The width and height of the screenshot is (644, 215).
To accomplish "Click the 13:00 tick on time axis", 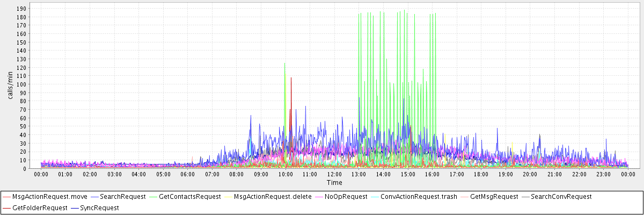I will pos(358,174).
